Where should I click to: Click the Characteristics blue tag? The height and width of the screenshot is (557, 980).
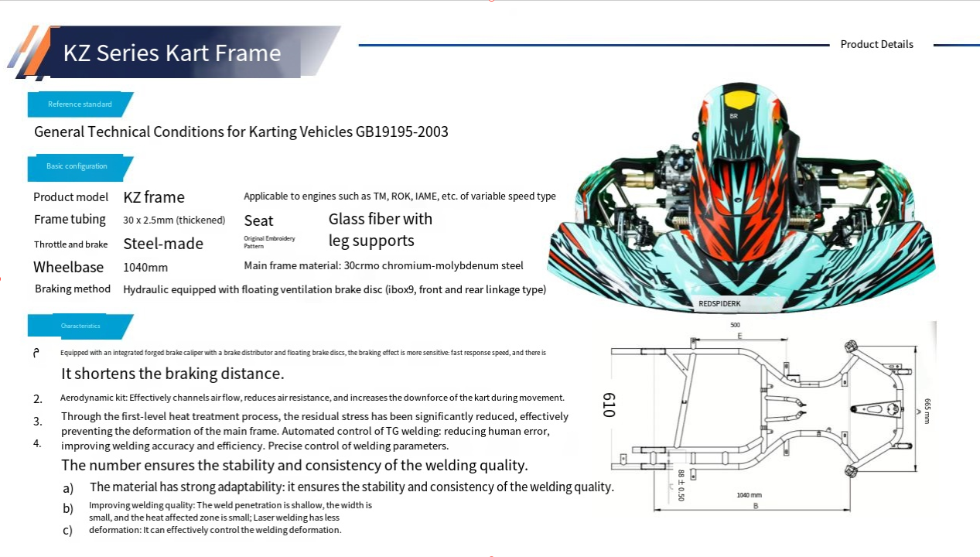[x=80, y=326]
